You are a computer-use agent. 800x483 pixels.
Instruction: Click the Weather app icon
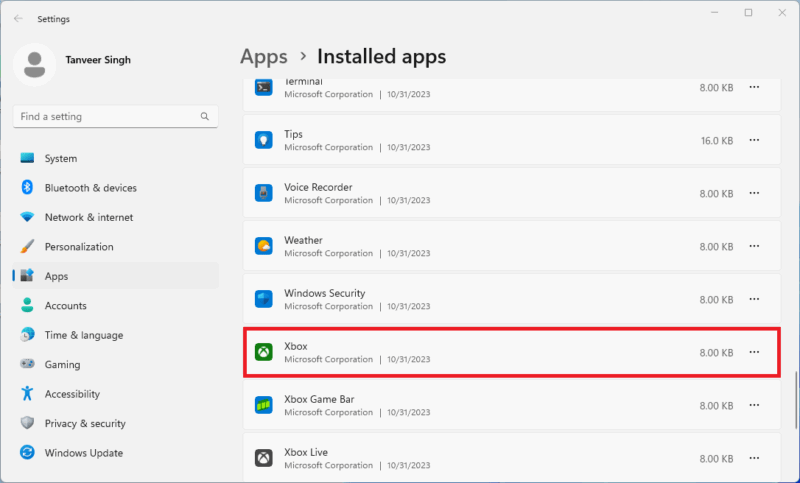(263, 246)
